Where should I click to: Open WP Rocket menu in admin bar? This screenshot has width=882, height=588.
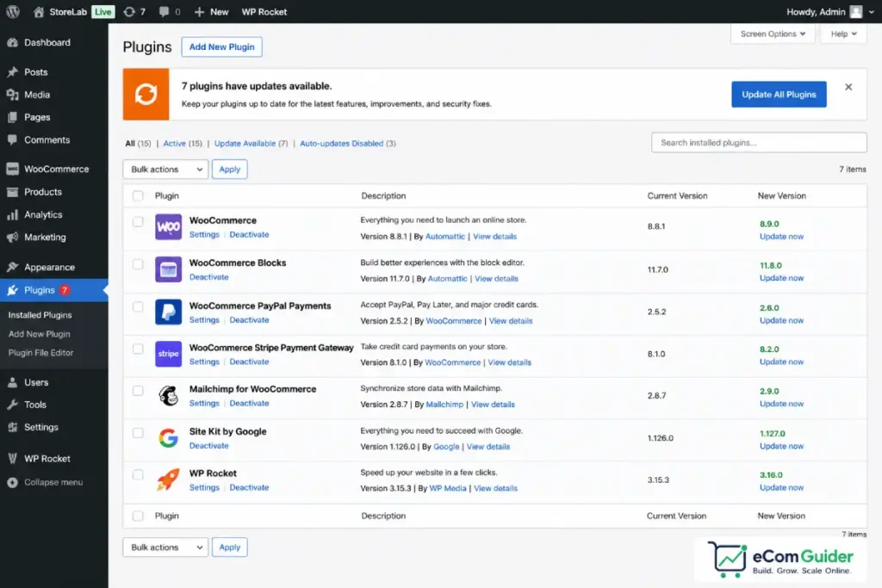click(264, 12)
